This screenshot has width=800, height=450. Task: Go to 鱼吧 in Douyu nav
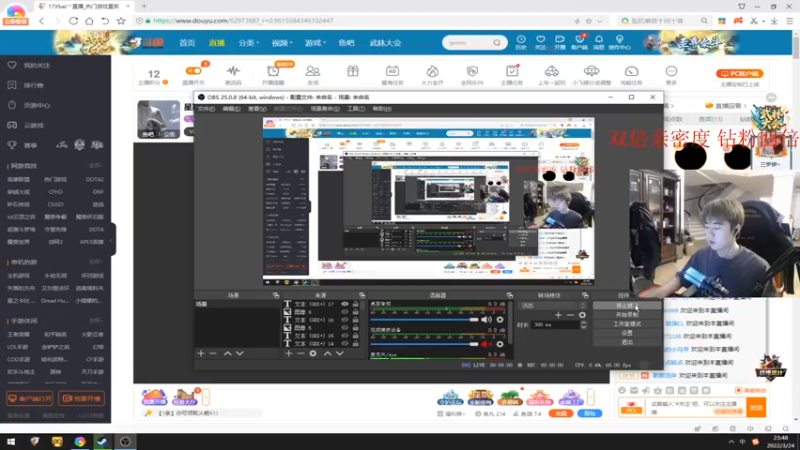pyautogui.click(x=346, y=43)
